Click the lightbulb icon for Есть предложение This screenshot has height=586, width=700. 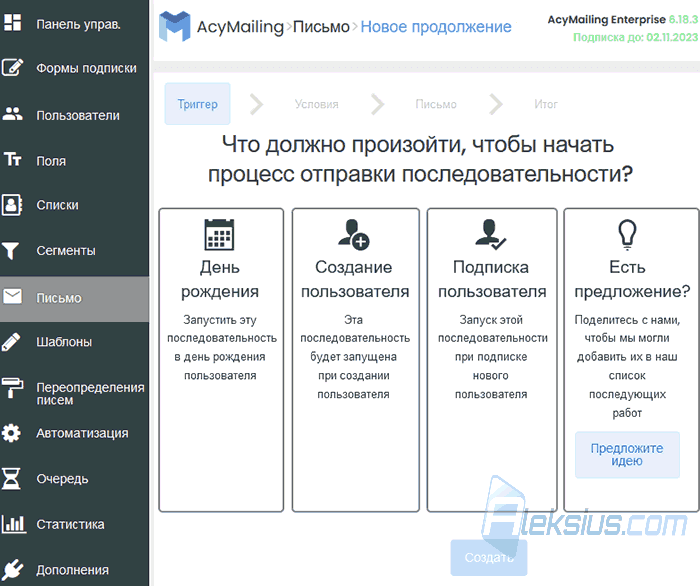pos(627,234)
